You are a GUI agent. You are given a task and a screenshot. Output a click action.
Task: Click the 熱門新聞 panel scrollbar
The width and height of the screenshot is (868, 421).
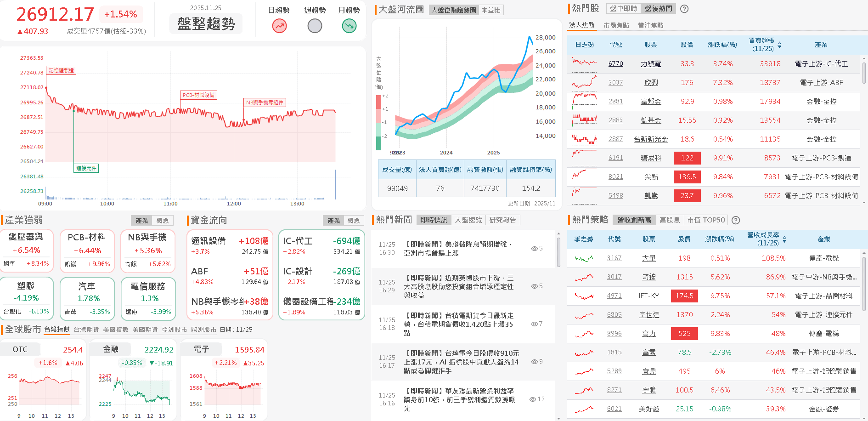click(x=558, y=248)
